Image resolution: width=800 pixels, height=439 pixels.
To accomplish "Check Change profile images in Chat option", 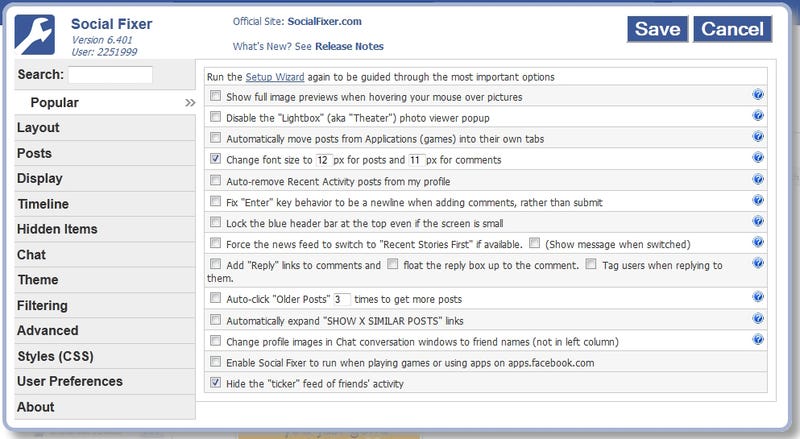I will 216,341.
